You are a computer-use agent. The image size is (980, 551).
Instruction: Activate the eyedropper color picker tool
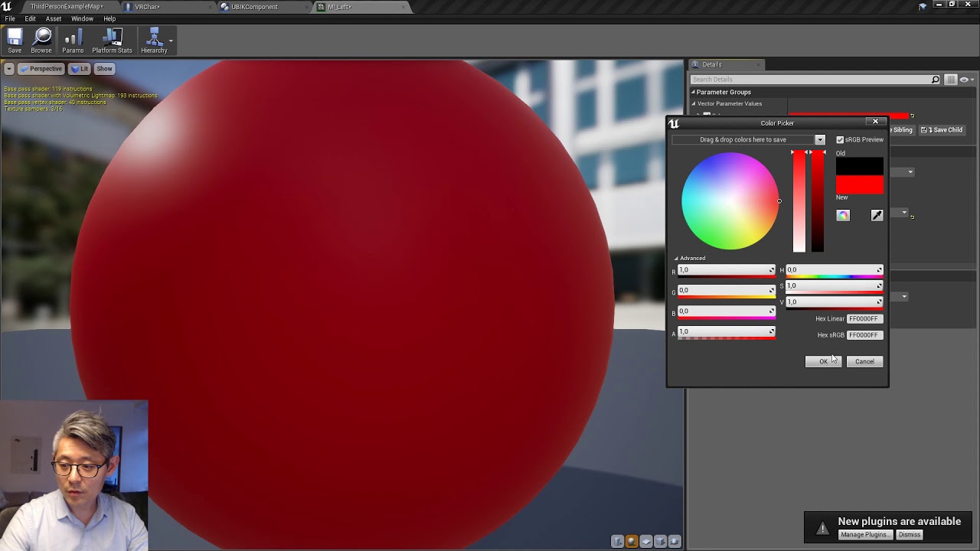pyautogui.click(x=877, y=216)
